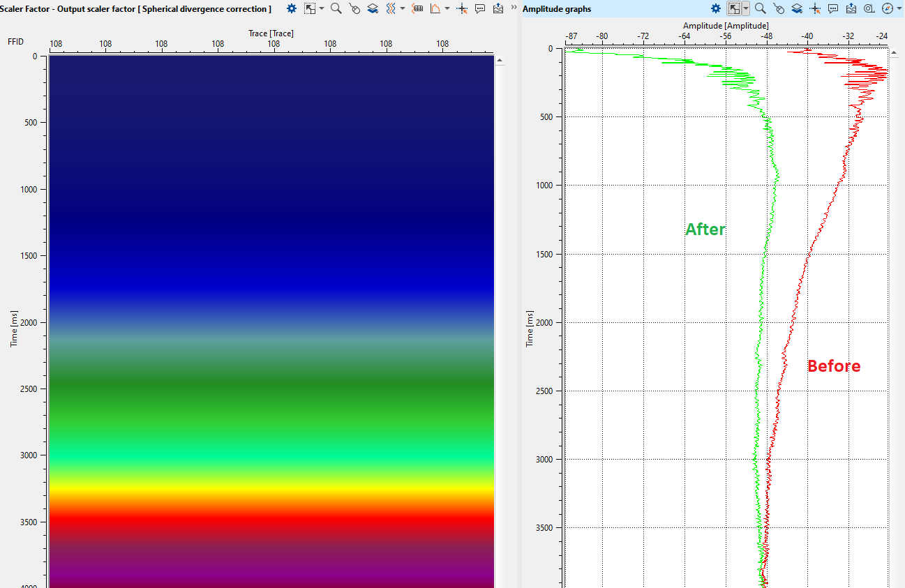The image size is (905, 588).
Task: Expand compass dropdown arrow in Amplitude graphs
Action: tap(899, 8)
